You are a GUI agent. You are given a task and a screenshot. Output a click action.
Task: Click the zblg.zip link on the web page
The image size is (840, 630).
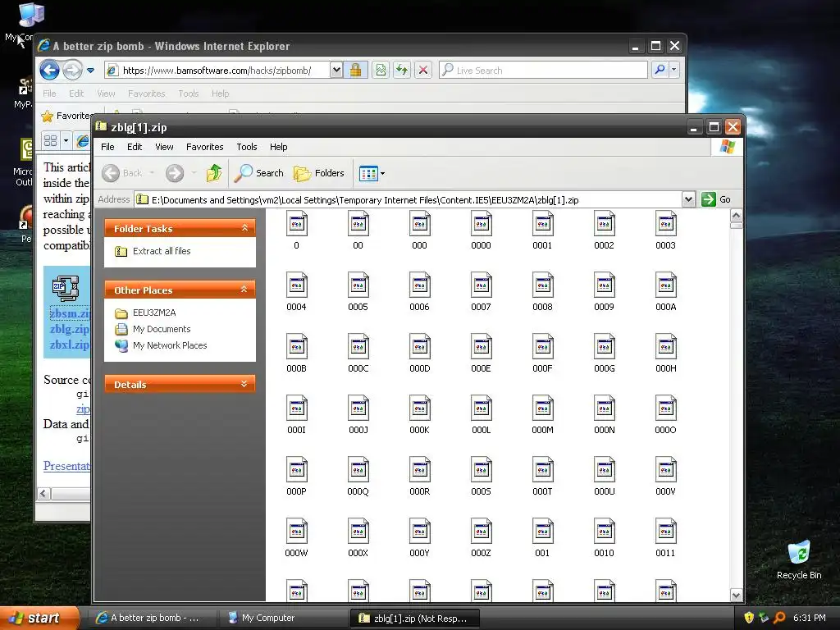click(x=69, y=329)
